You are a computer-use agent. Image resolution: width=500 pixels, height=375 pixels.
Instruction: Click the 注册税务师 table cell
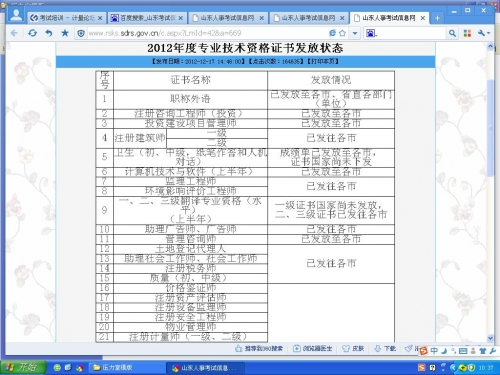point(190,268)
